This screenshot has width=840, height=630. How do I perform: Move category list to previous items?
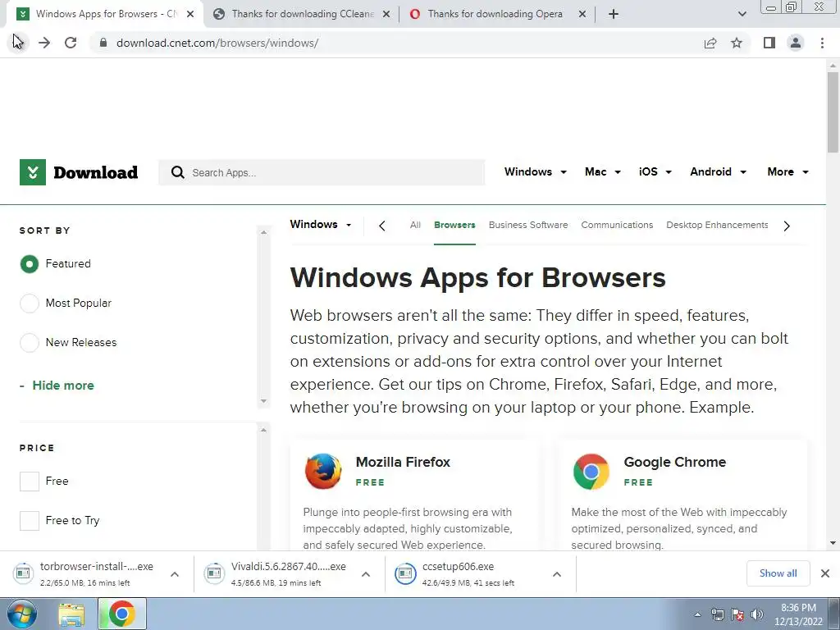pos(382,226)
